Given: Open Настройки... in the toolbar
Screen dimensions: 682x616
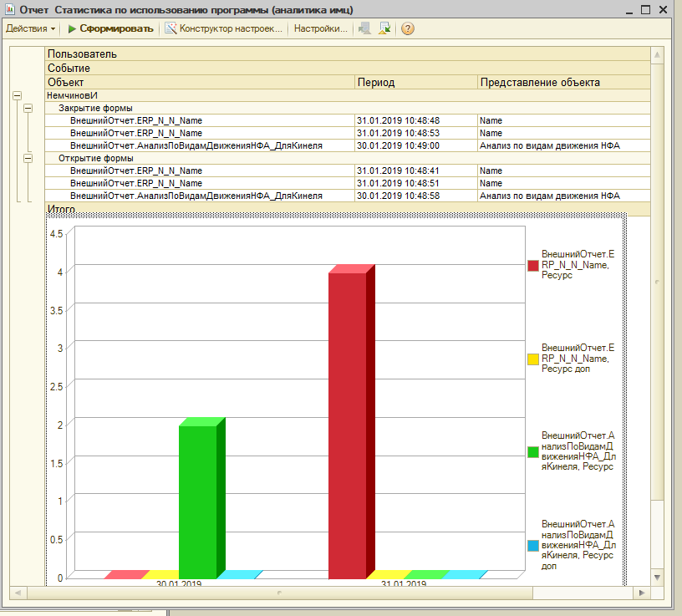Looking at the screenshot, I should (x=320, y=28).
